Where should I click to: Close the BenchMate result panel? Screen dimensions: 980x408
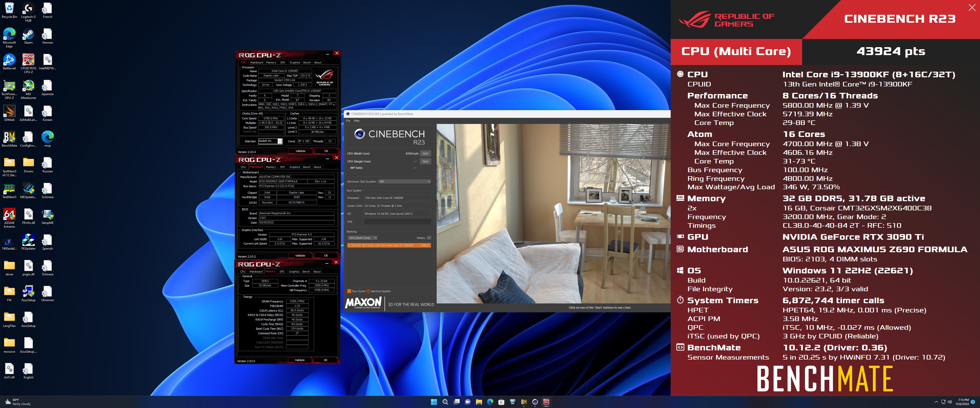[x=972, y=8]
